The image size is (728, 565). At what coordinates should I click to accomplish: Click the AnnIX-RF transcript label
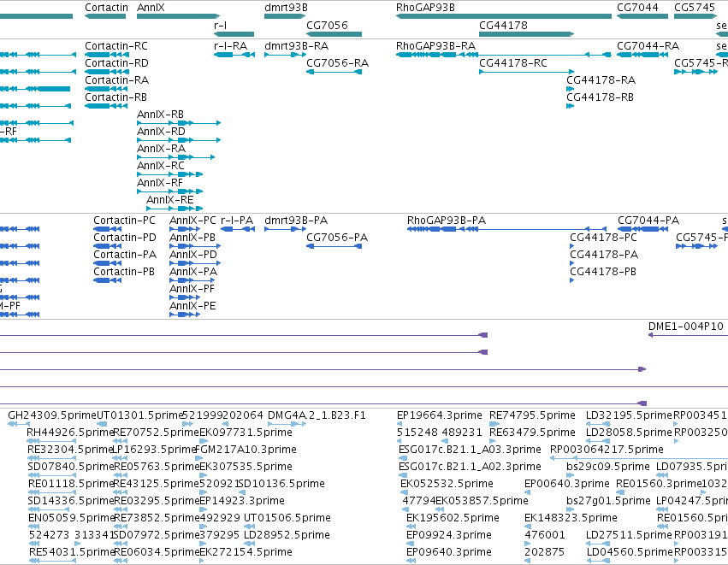[160, 183]
